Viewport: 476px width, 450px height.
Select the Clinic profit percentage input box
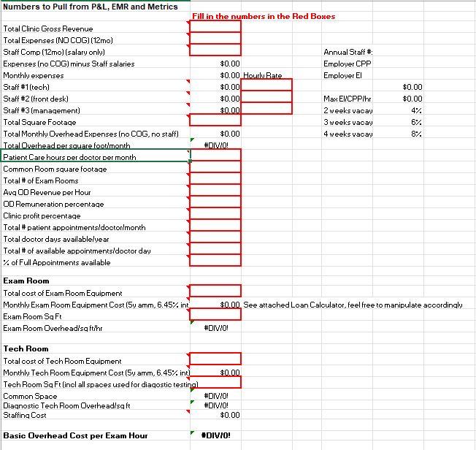[x=215, y=215]
